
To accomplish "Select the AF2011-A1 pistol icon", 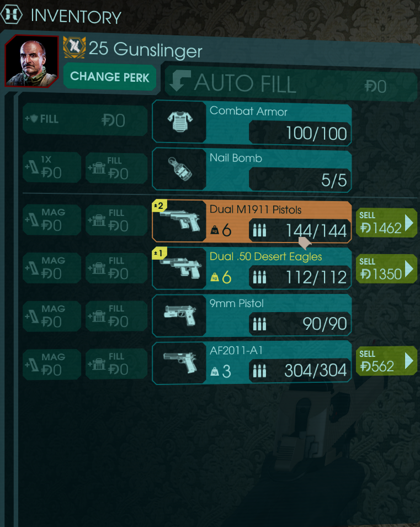I will (179, 363).
